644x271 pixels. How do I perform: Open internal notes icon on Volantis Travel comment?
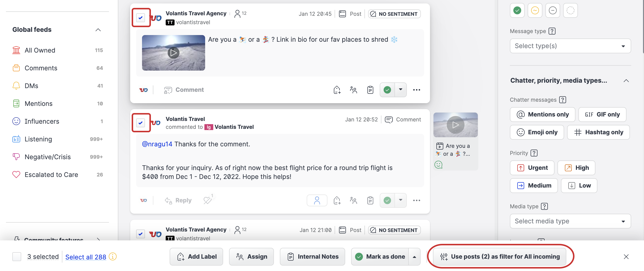pos(370,200)
